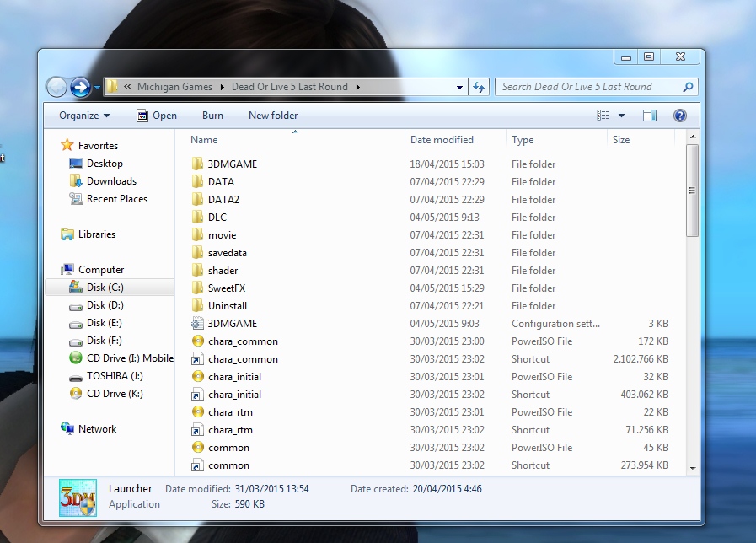756x543 pixels.
Task: Click the change view icon in toolbar
Action: click(x=604, y=116)
